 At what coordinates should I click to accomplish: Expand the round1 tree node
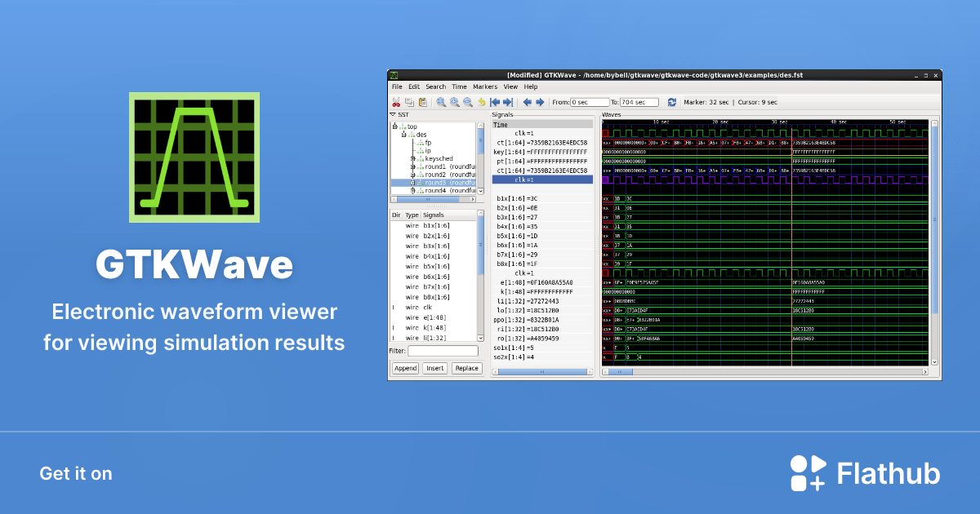tap(413, 166)
